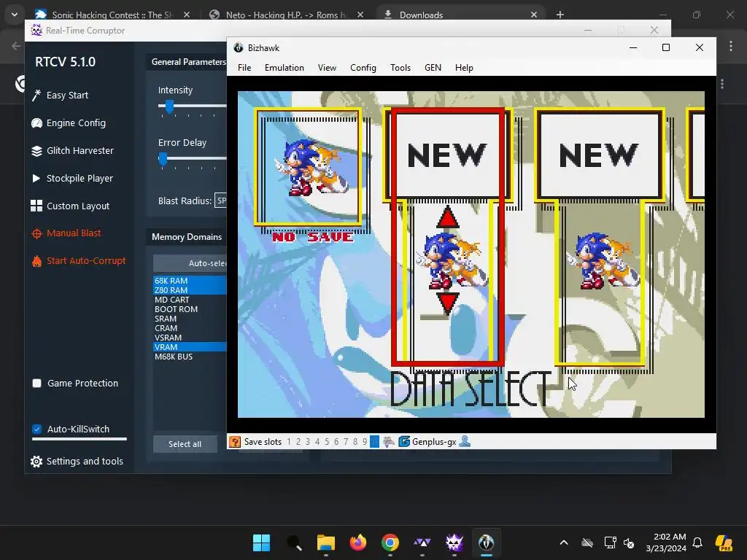The width and height of the screenshot is (747, 560).
Task: Trigger Manual Blast
Action: coord(66,233)
